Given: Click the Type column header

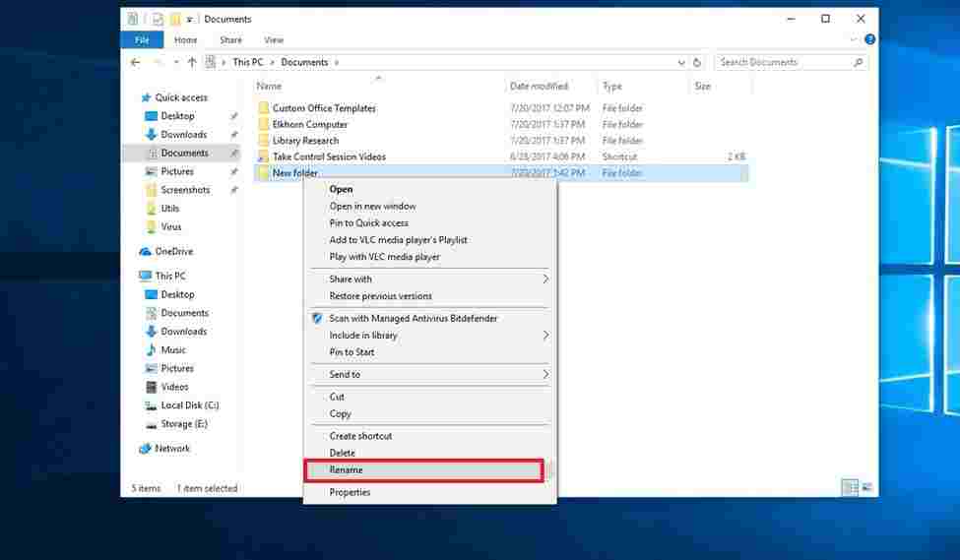Looking at the screenshot, I should (x=612, y=87).
